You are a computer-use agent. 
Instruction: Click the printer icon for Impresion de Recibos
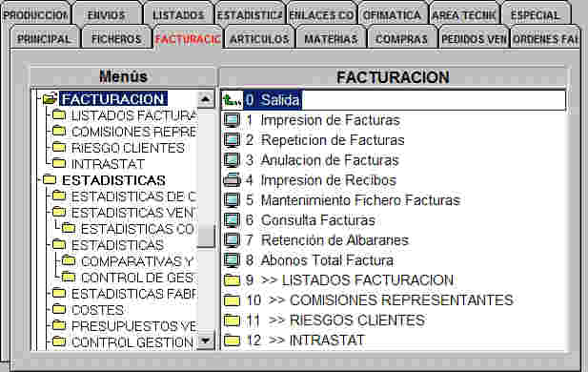click(232, 180)
